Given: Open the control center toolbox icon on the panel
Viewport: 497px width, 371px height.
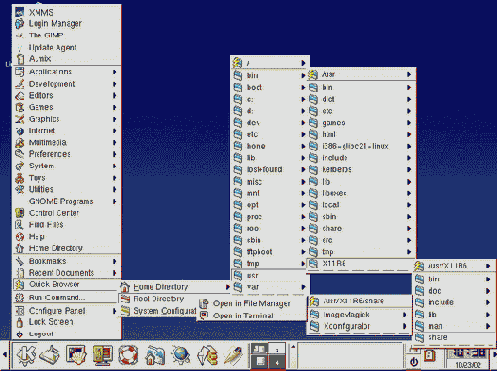Looking at the screenshot, I should 102,355.
